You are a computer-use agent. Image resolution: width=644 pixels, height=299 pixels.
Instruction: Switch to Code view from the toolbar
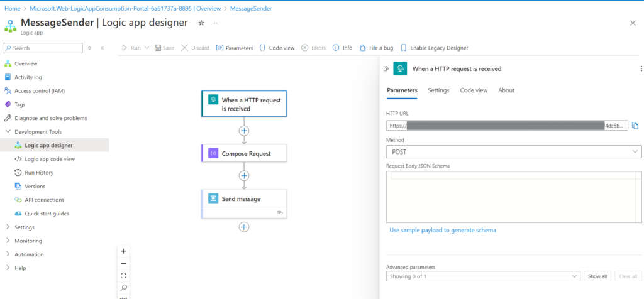point(277,48)
